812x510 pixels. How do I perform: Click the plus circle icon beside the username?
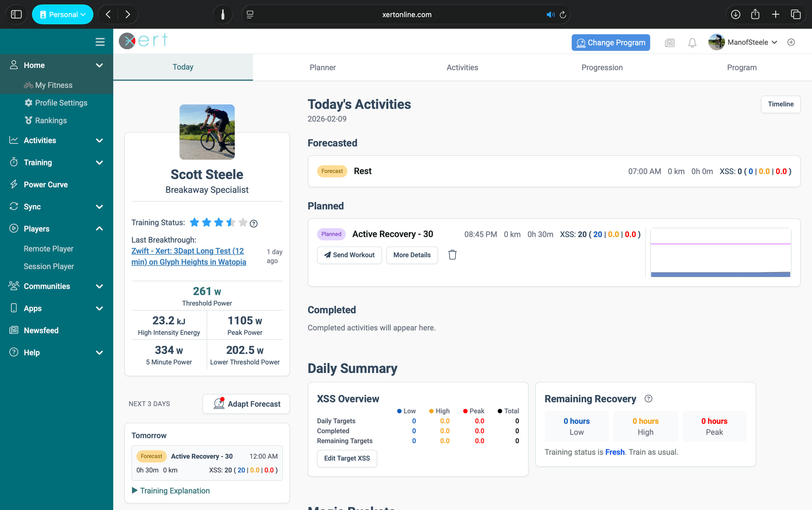[x=791, y=42]
